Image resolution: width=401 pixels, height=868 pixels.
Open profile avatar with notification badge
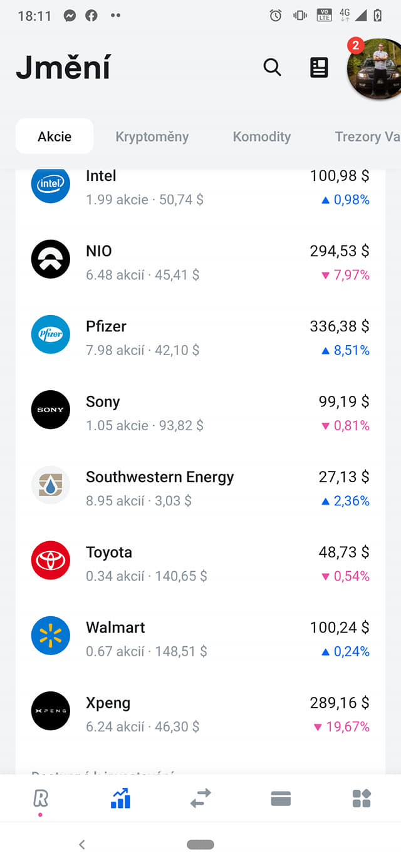click(375, 69)
